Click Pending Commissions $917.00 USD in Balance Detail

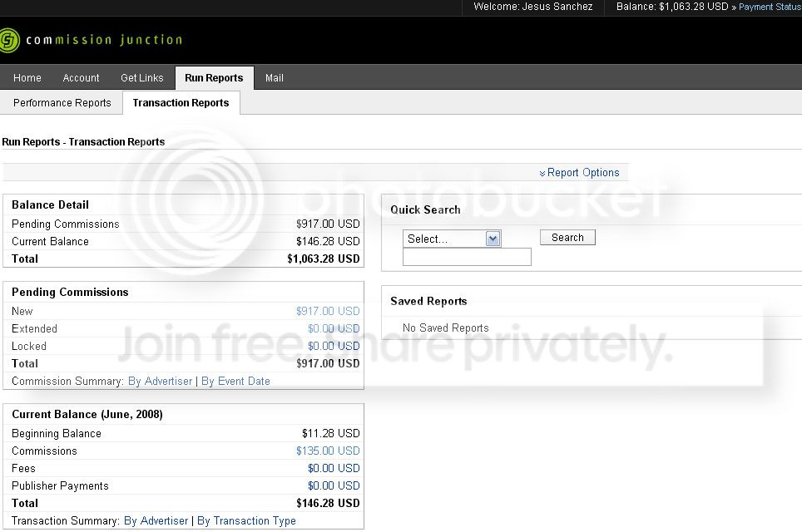coord(328,224)
